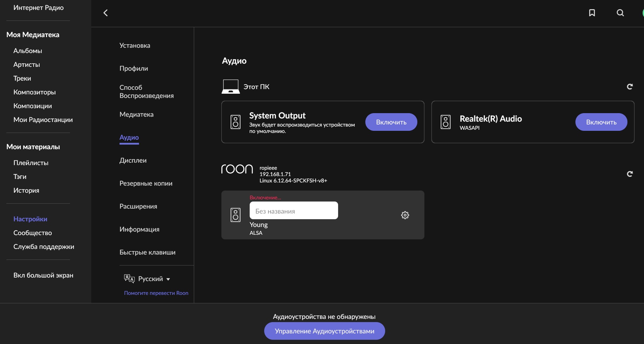Image resolution: width=644 pixels, height=344 pixels.
Task: Click the Realtek(R) Audio title text
Action: point(491,119)
